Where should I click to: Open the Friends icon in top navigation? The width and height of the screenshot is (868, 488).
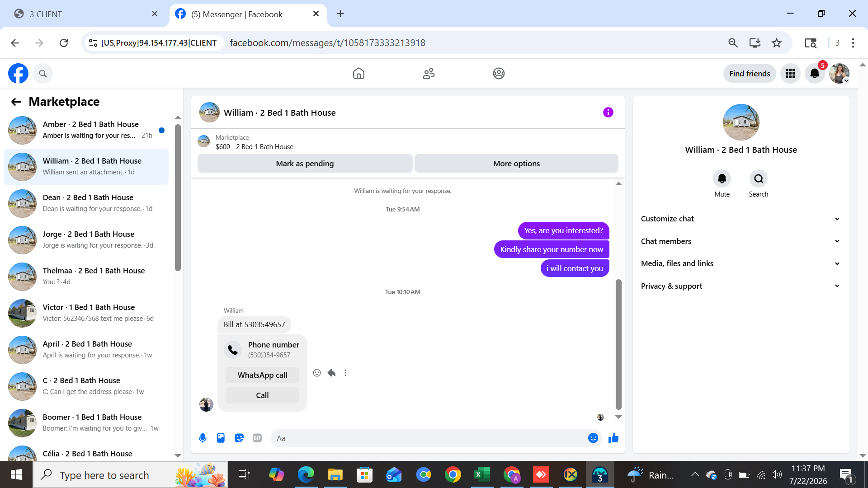point(429,73)
